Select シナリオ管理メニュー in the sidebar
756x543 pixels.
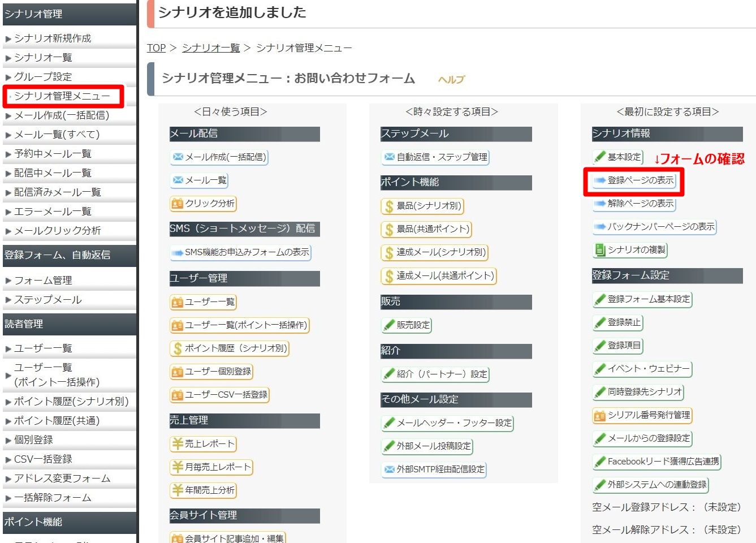[63, 96]
